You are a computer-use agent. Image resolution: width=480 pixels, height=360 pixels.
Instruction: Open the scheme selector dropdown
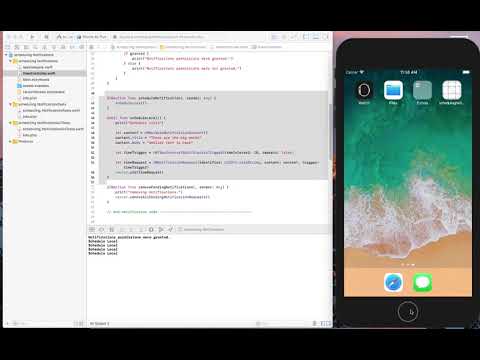(65, 37)
